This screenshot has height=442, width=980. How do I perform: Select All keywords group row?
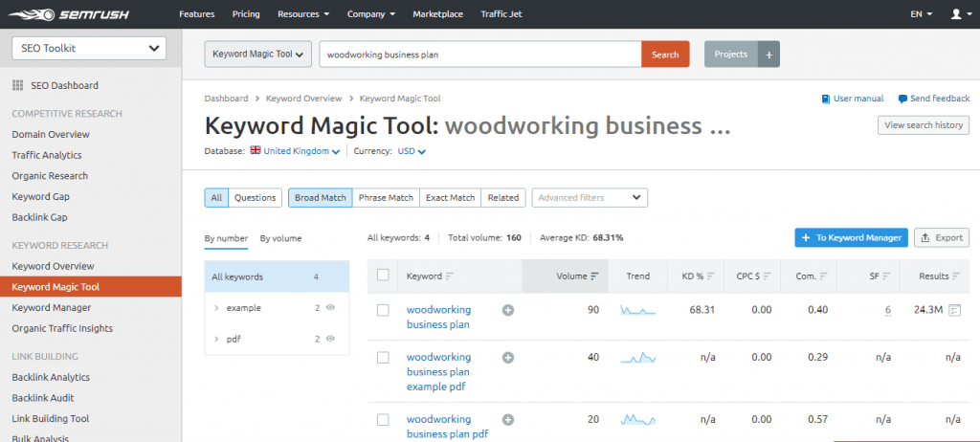277,276
